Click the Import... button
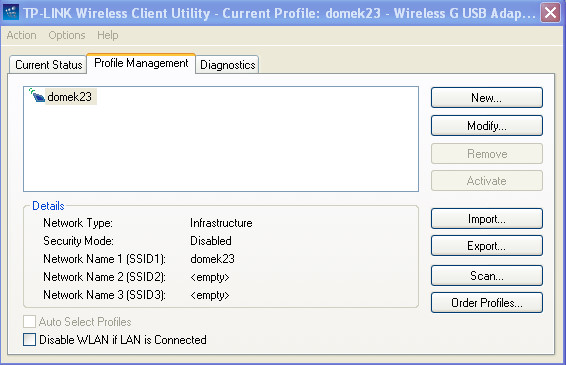566x365 pixels. tap(487, 219)
